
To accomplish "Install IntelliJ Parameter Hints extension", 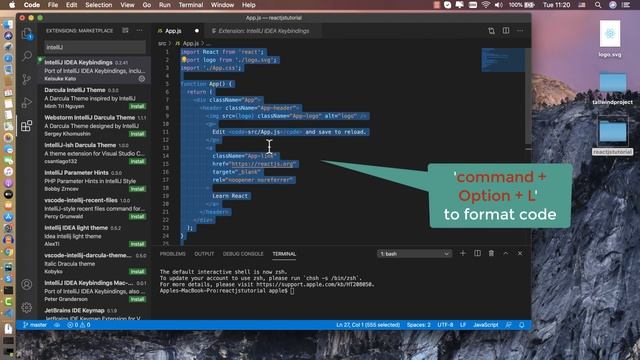I will click(x=138, y=189).
